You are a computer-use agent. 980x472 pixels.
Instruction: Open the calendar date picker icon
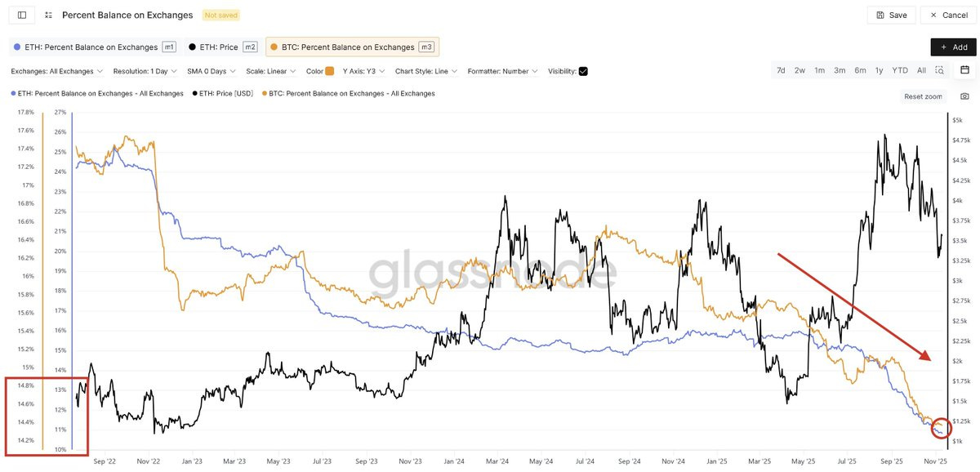pos(964,70)
